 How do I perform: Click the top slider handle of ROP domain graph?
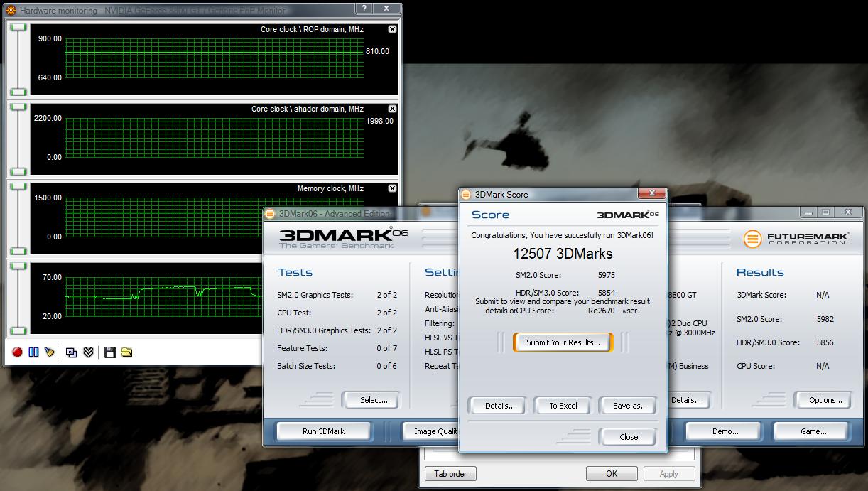[x=18, y=28]
